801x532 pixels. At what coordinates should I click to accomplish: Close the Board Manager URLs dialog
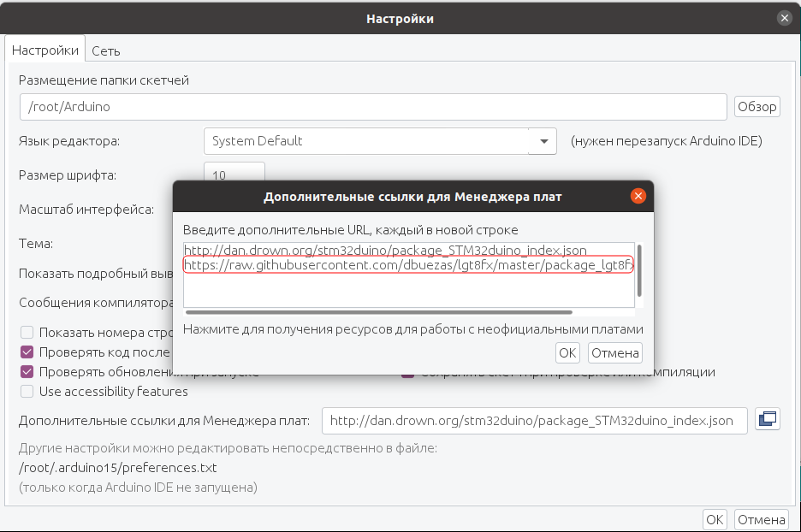pyautogui.click(x=638, y=196)
